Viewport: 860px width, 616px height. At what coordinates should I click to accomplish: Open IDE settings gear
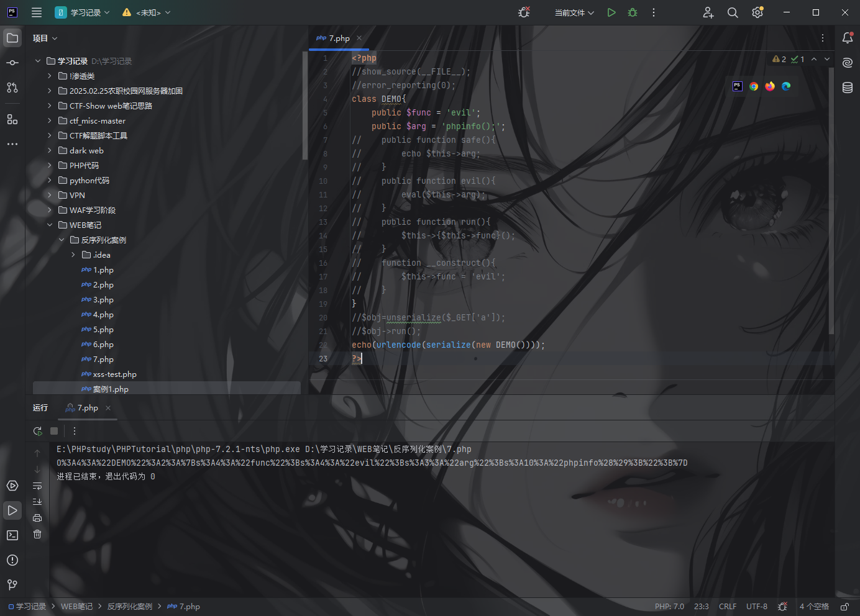[757, 12]
